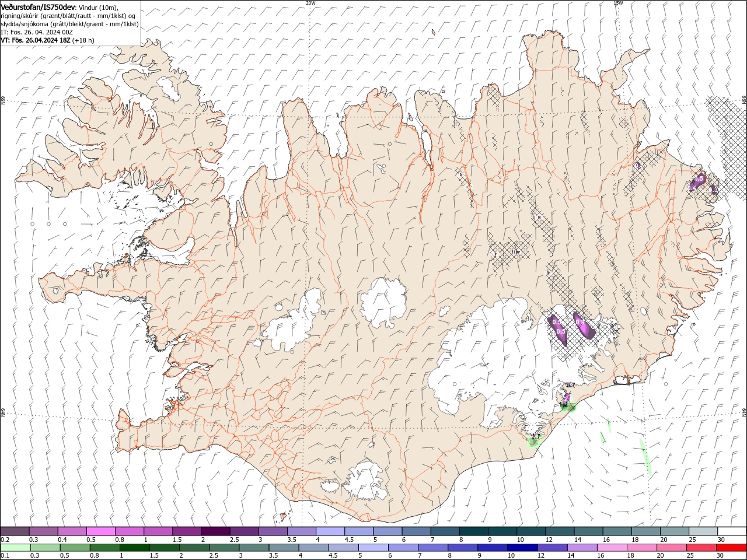
Task: Pick the bright red 30 swatch in the rain scale
Action: (x=732, y=548)
